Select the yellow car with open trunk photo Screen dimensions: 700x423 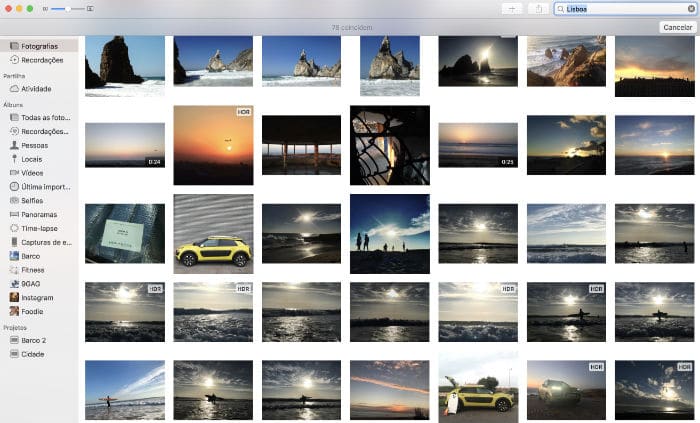click(478, 387)
